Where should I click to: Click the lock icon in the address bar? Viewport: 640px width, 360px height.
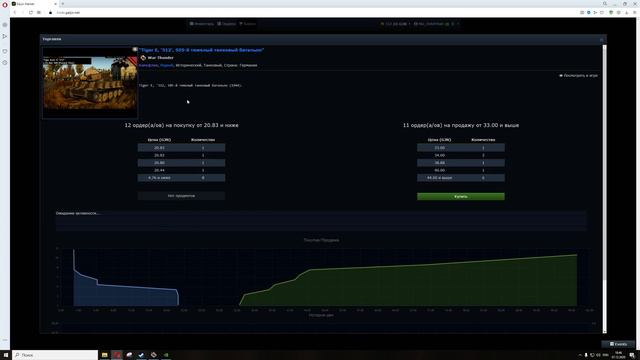click(51, 13)
